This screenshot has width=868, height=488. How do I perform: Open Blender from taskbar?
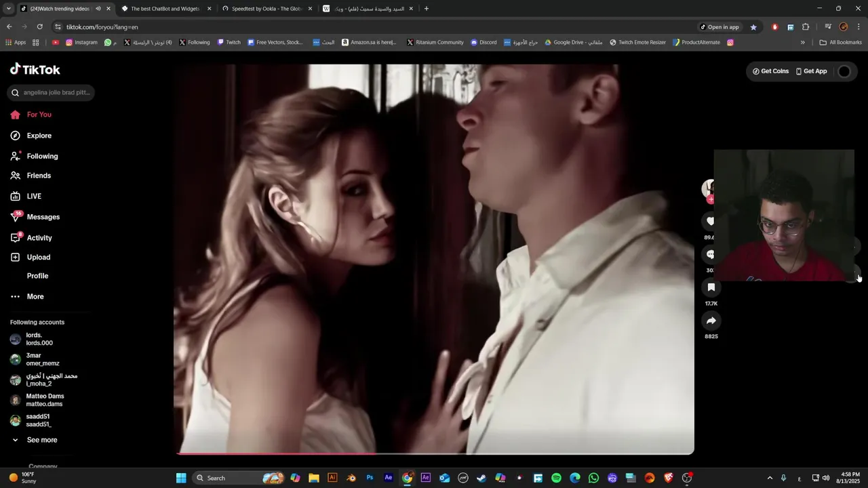(x=351, y=478)
